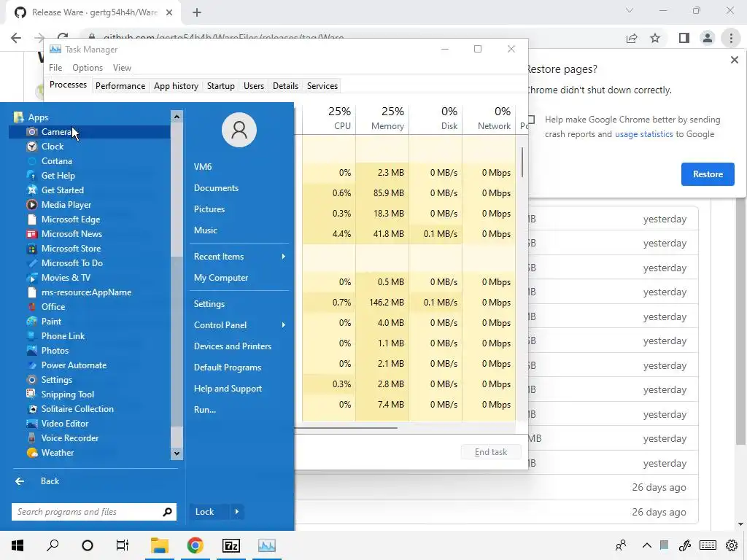Expand Recent Items submenu
This screenshot has width=747, height=560.
284,257
